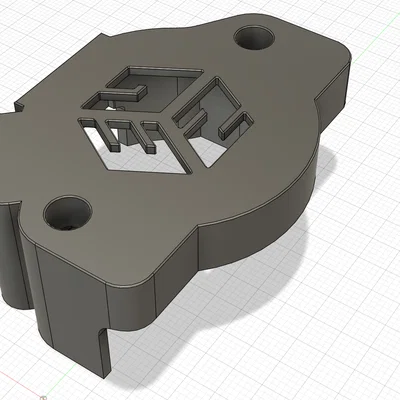Select the upper mounting hole near the rounded corner

[255, 38]
